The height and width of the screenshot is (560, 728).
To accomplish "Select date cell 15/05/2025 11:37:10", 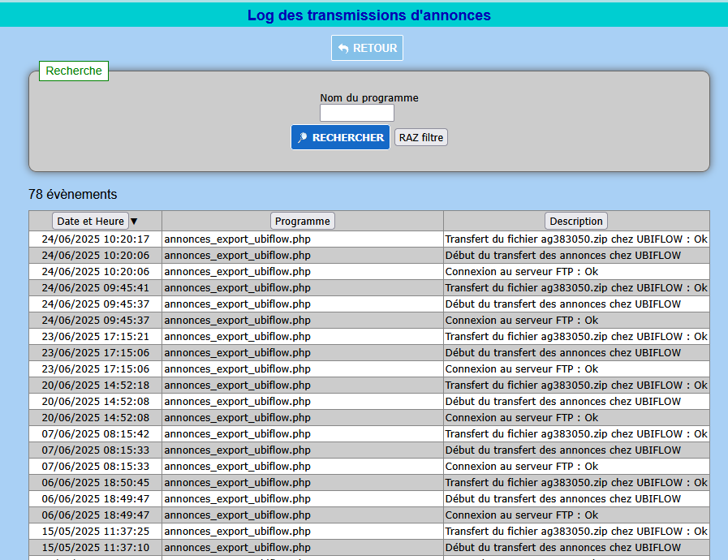I will click(96, 548).
